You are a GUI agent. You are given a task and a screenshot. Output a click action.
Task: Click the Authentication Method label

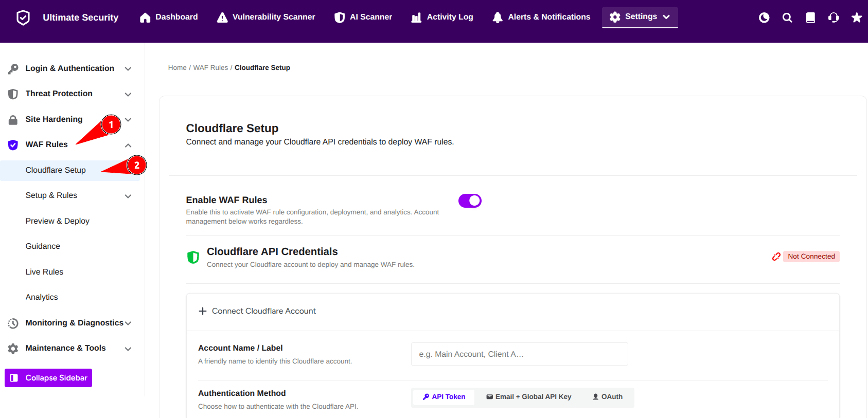point(242,393)
